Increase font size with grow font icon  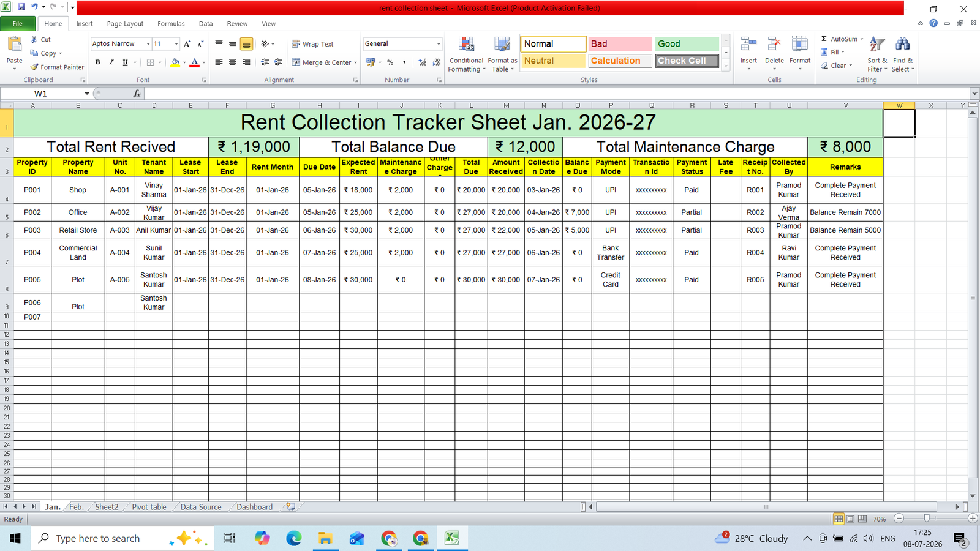[x=187, y=44]
